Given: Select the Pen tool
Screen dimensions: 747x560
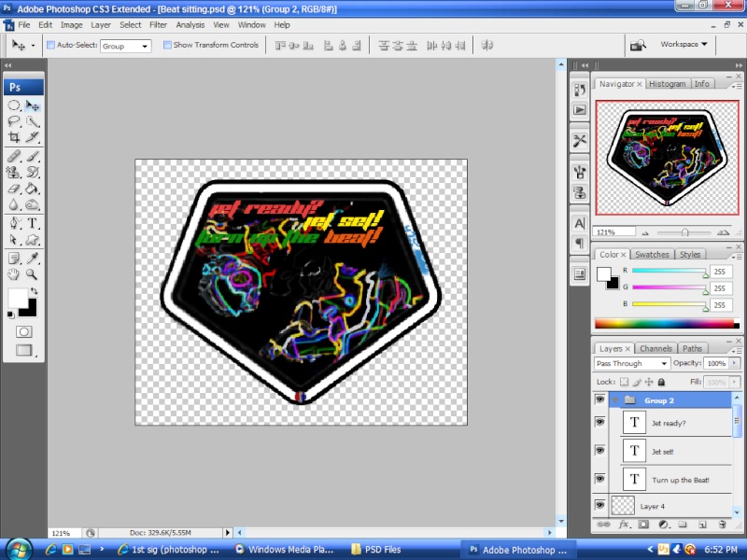Looking at the screenshot, I should [x=14, y=223].
